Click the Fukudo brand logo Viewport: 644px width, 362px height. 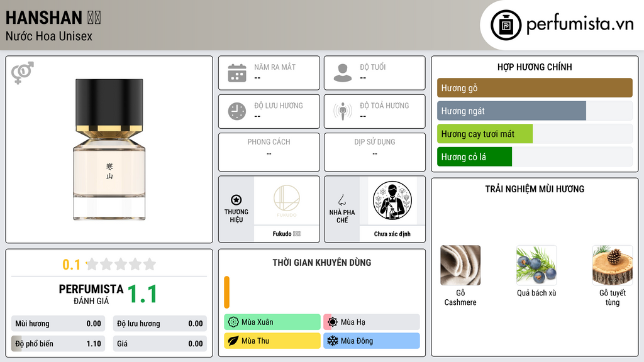(x=287, y=200)
